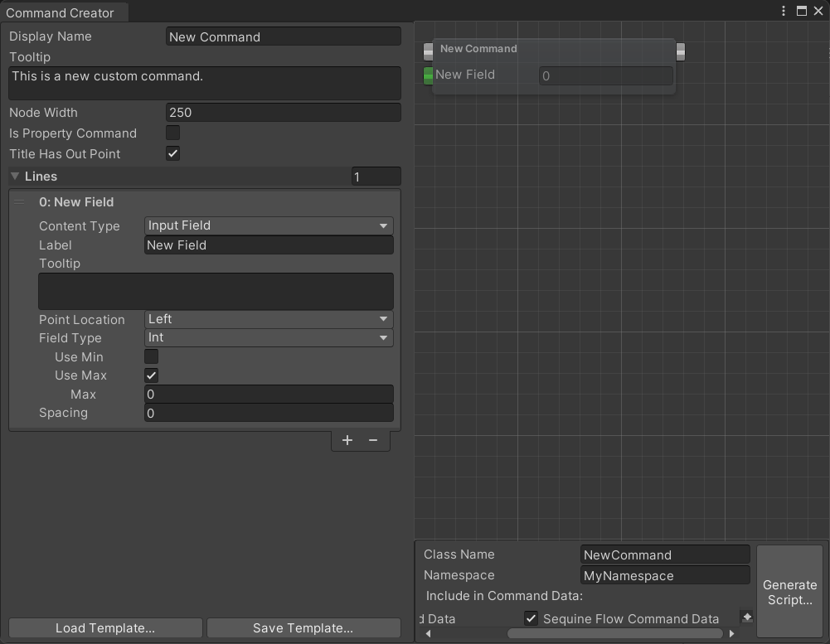Collapse the Lines foldout

pyautogui.click(x=14, y=176)
